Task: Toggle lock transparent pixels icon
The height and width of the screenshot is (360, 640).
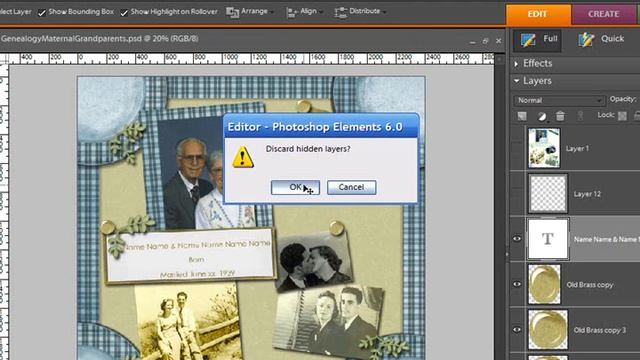Action: [622, 116]
